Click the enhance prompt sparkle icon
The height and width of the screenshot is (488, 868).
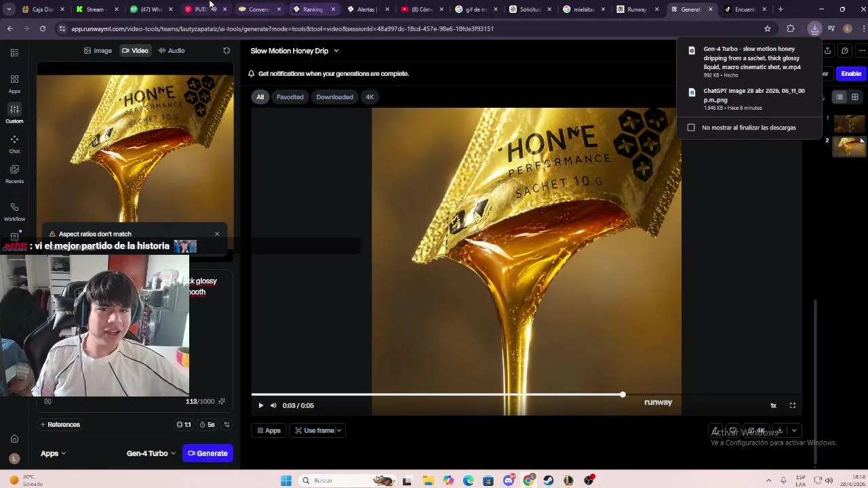click(x=222, y=401)
